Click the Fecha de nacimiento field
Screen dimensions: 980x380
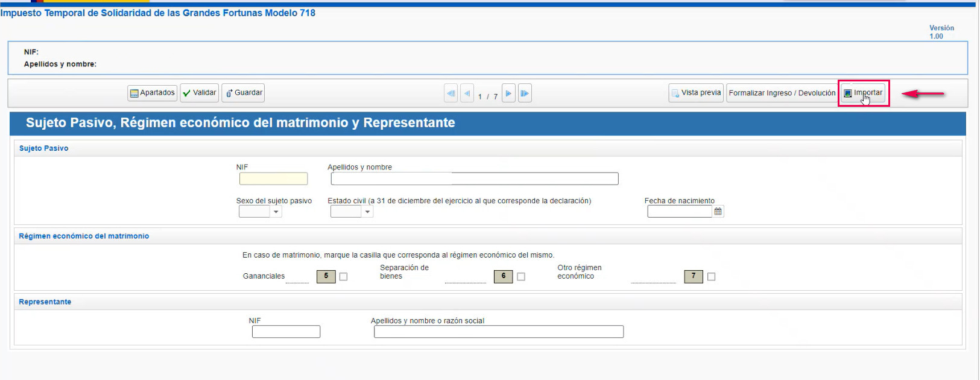pos(680,212)
